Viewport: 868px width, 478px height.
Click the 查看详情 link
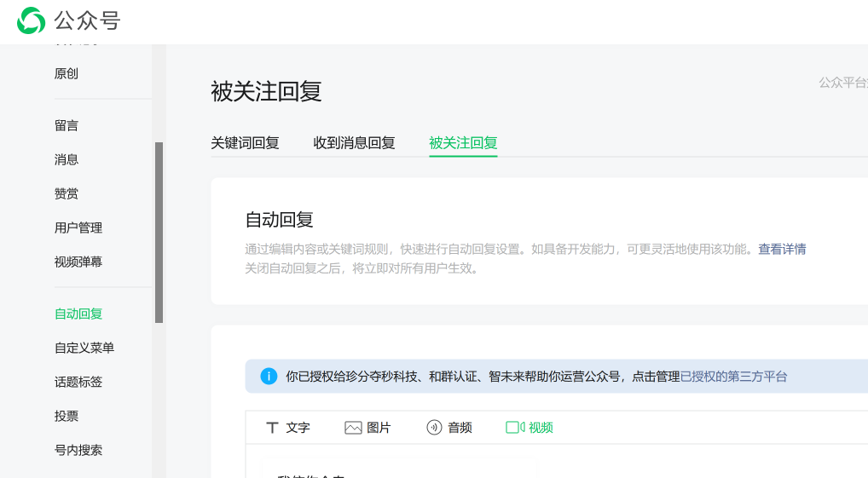[782, 250]
